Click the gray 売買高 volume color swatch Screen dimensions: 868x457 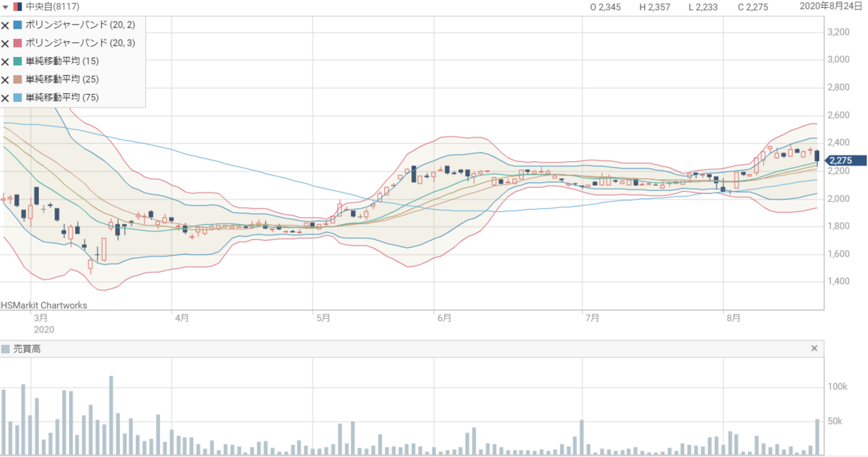(6, 349)
